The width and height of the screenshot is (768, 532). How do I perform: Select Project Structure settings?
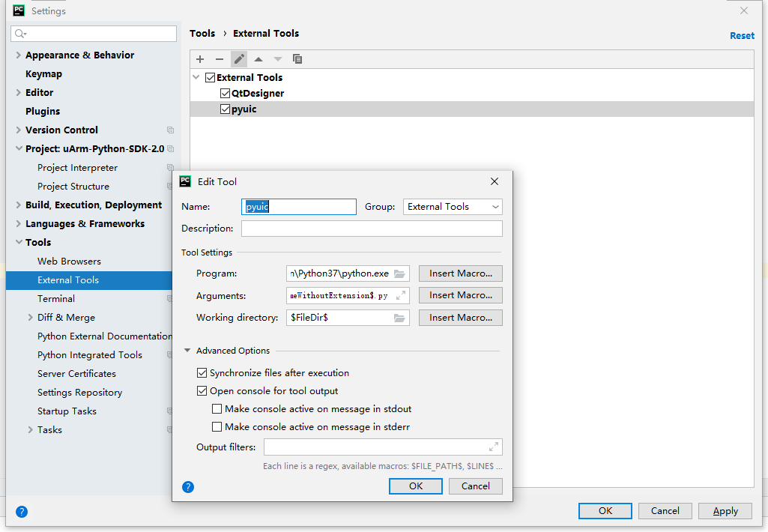[73, 186]
